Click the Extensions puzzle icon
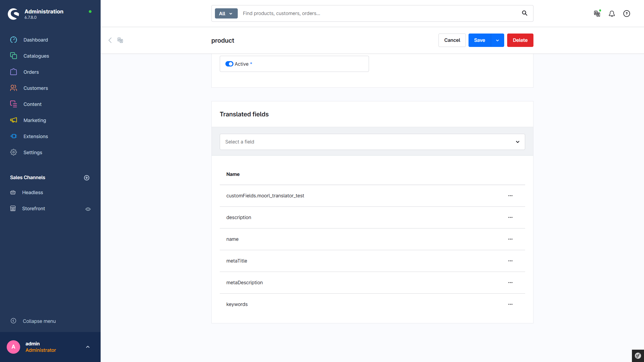Image resolution: width=644 pixels, height=362 pixels. pos(13,136)
